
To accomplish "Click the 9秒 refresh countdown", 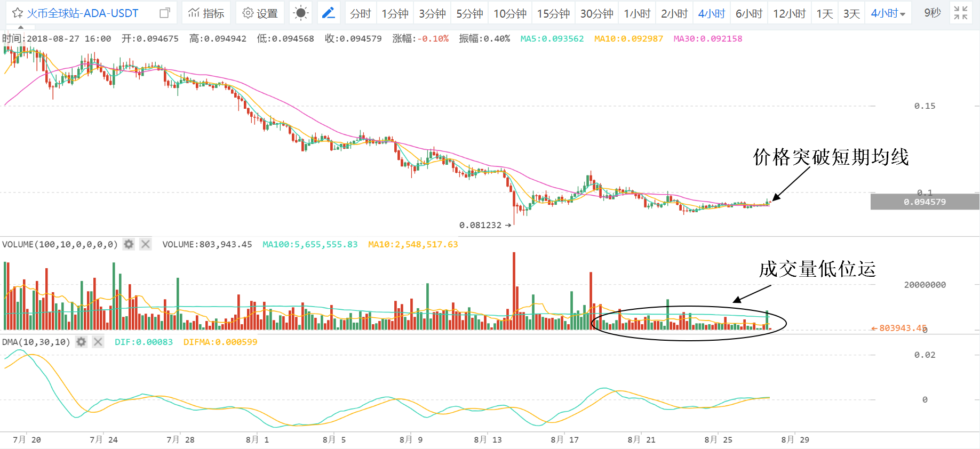I will [933, 13].
